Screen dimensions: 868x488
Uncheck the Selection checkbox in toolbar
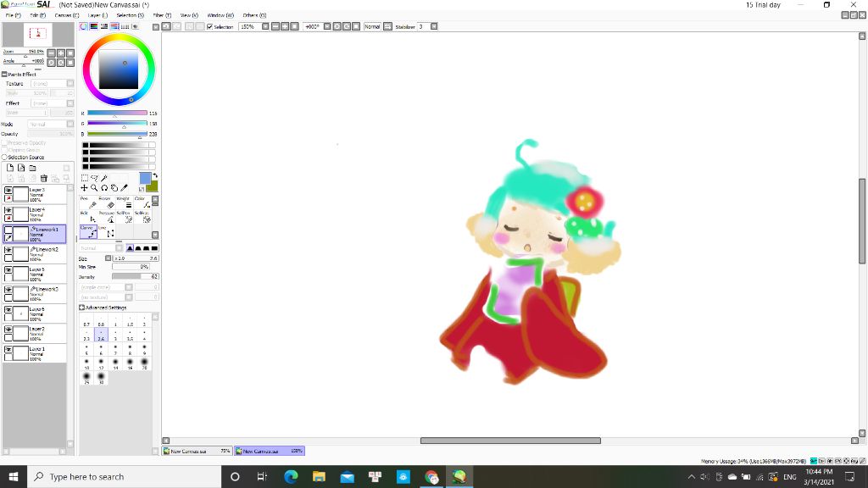(210, 26)
